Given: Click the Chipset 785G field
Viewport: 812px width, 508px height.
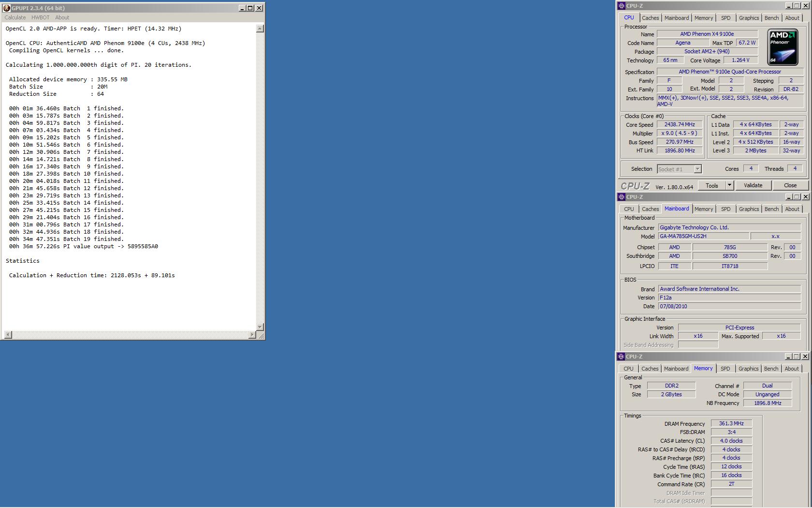Looking at the screenshot, I should pos(730,247).
